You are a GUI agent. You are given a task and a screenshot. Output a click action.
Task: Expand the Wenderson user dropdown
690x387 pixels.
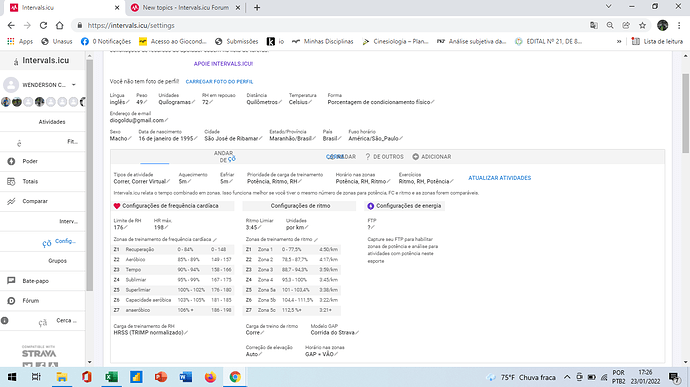[x=74, y=85]
